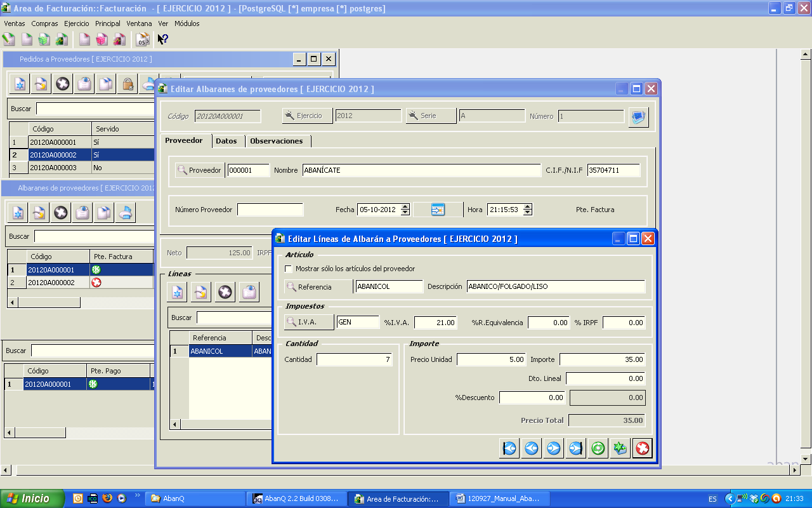The width and height of the screenshot is (812, 508).
Task: Click the padlock icon in Pedidos a Proveedores
Action: click(x=128, y=83)
